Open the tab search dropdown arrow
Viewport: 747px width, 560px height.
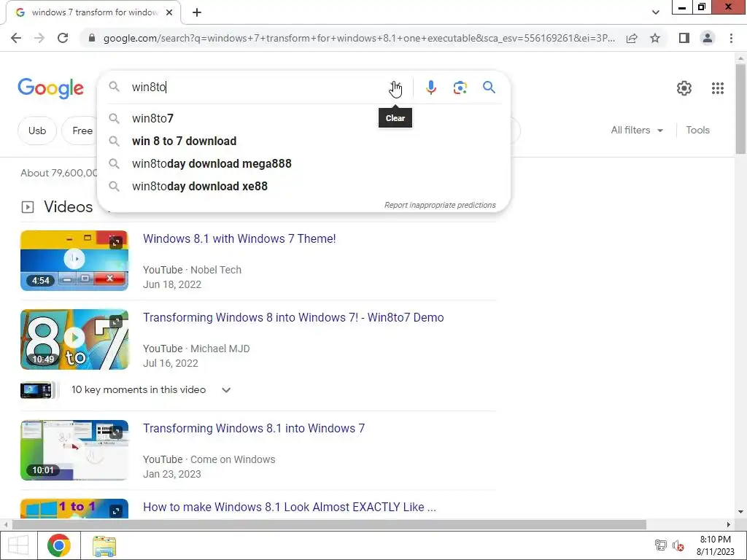656,12
